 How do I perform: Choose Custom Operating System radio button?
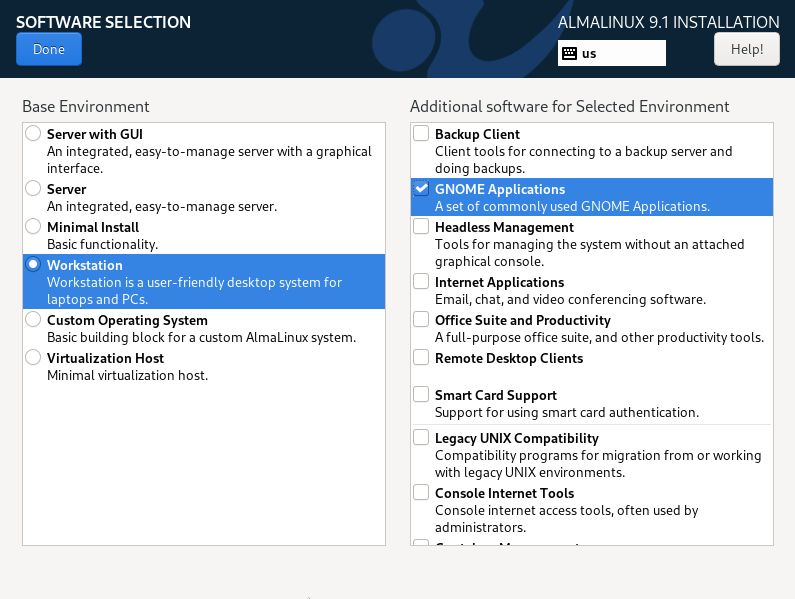click(33, 320)
